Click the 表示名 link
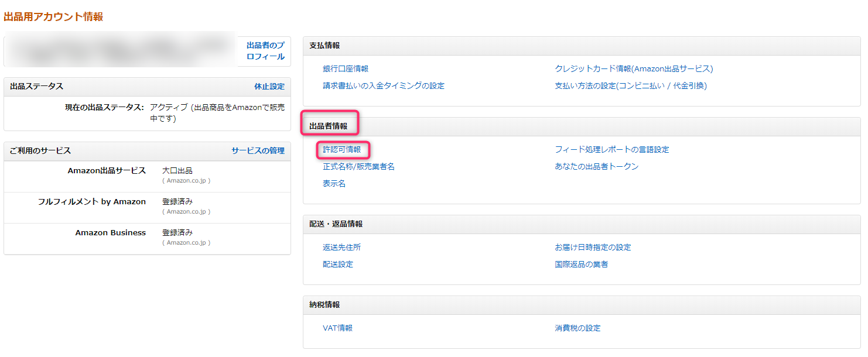The width and height of the screenshot is (868, 357). [334, 184]
